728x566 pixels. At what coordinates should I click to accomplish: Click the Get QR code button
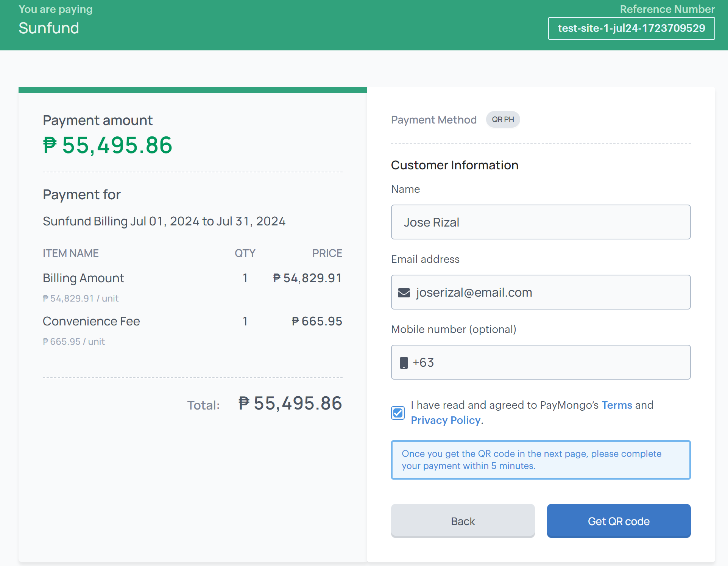619,521
